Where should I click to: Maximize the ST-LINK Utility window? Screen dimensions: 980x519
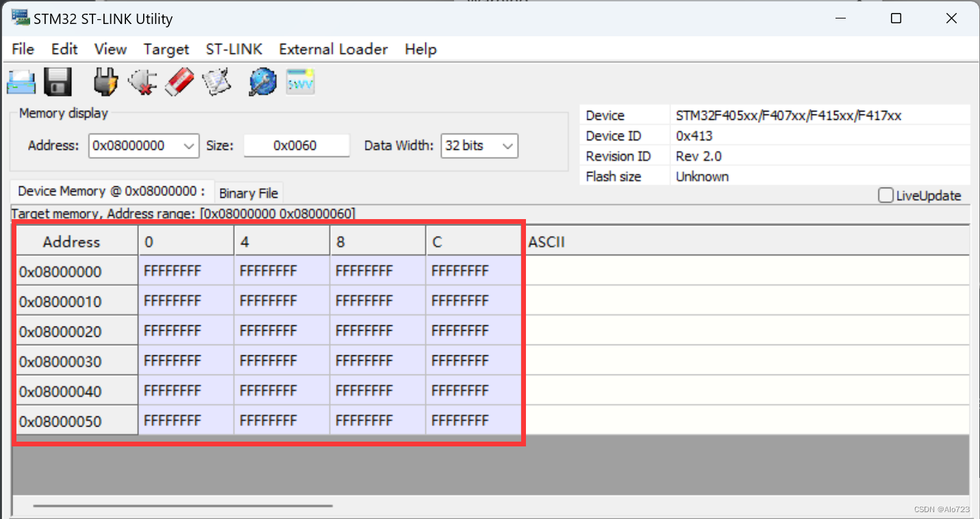pos(896,18)
